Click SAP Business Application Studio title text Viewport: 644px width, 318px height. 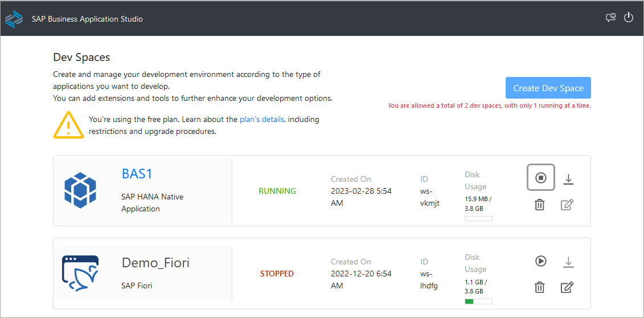coord(88,19)
